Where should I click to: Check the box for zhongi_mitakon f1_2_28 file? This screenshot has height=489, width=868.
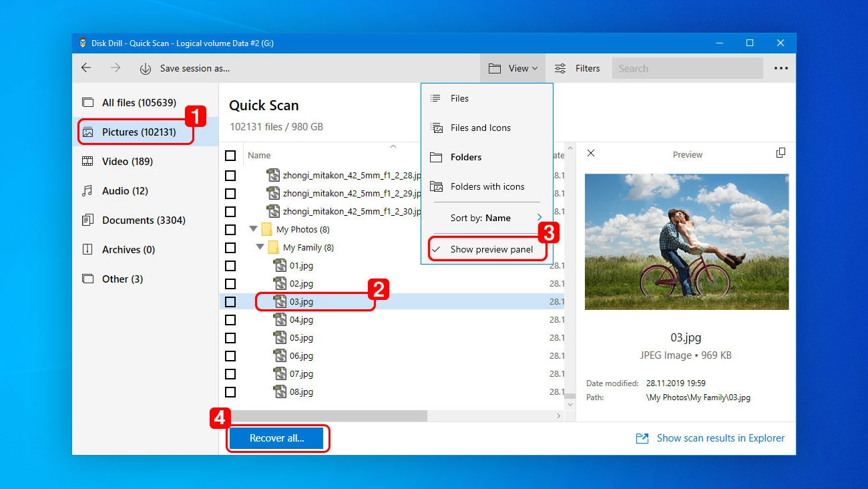click(x=230, y=176)
